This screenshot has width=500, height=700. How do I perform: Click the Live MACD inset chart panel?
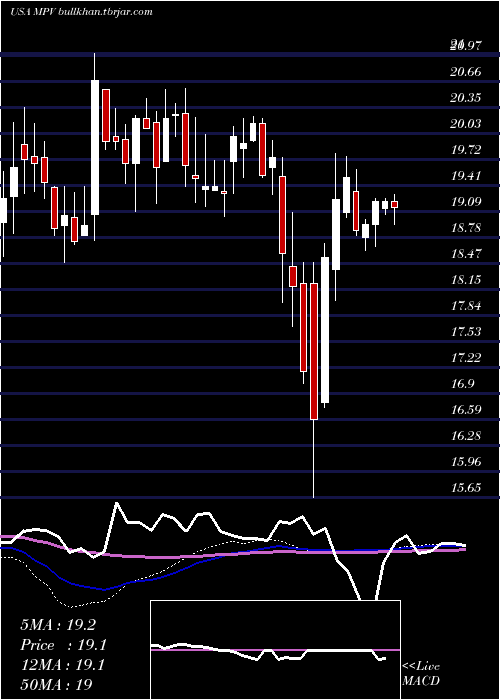pos(275,650)
